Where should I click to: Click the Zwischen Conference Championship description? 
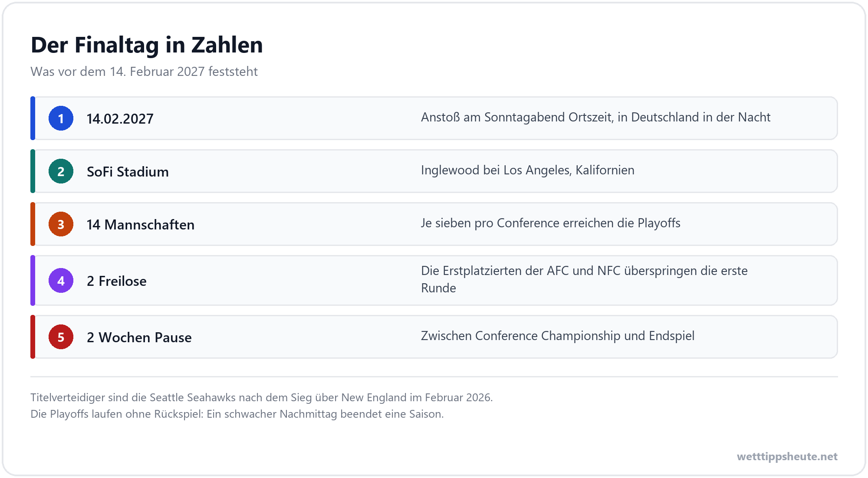coord(558,336)
